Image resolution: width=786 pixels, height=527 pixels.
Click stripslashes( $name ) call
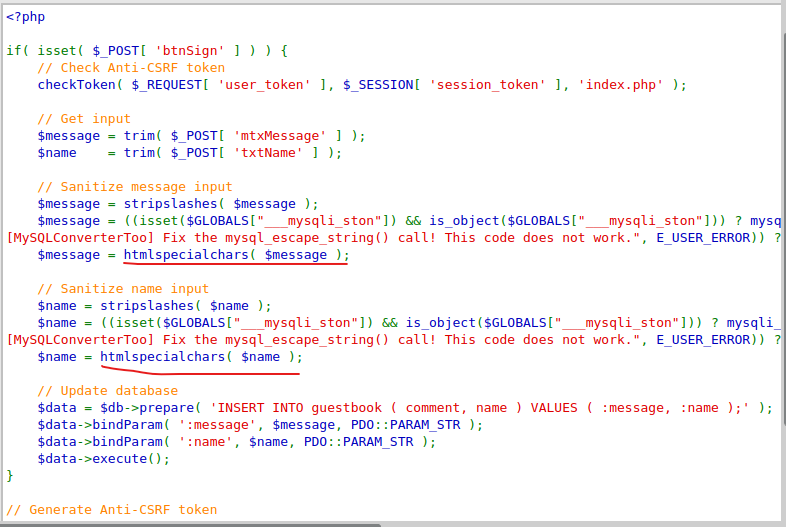click(186, 306)
